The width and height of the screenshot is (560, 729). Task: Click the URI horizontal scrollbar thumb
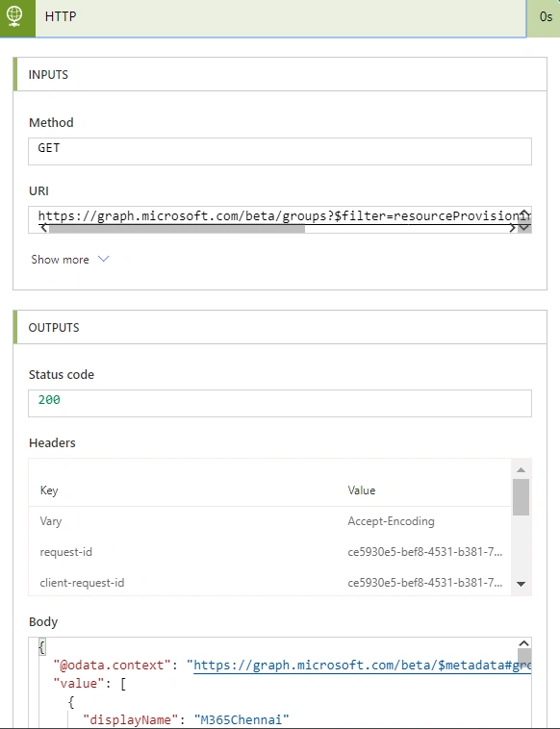click(177, 229)
